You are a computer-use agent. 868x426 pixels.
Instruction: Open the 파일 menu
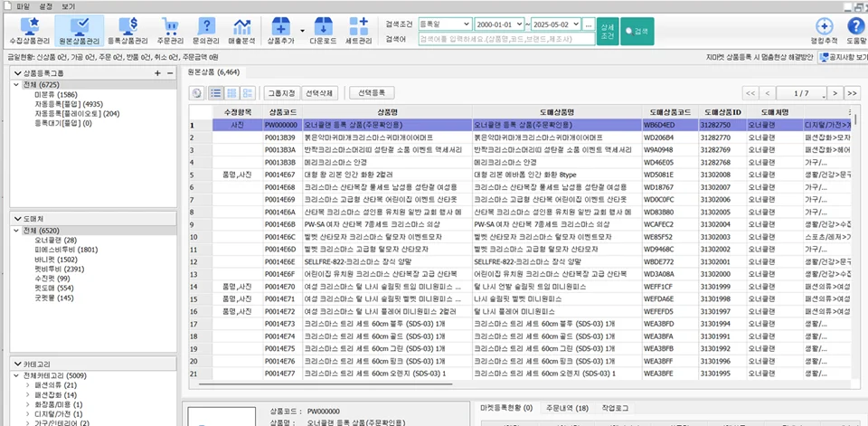(x=24, y=5)
